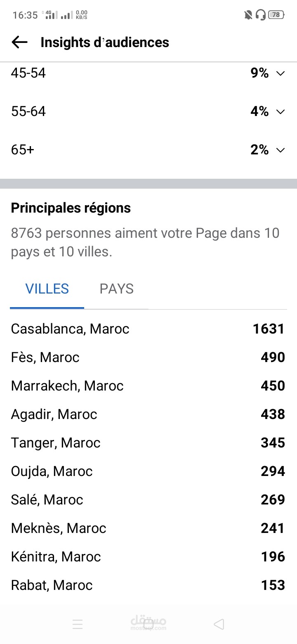297x644 pixels.
Task: Tap the battery level indicator
Action: [x=276, y=15]
